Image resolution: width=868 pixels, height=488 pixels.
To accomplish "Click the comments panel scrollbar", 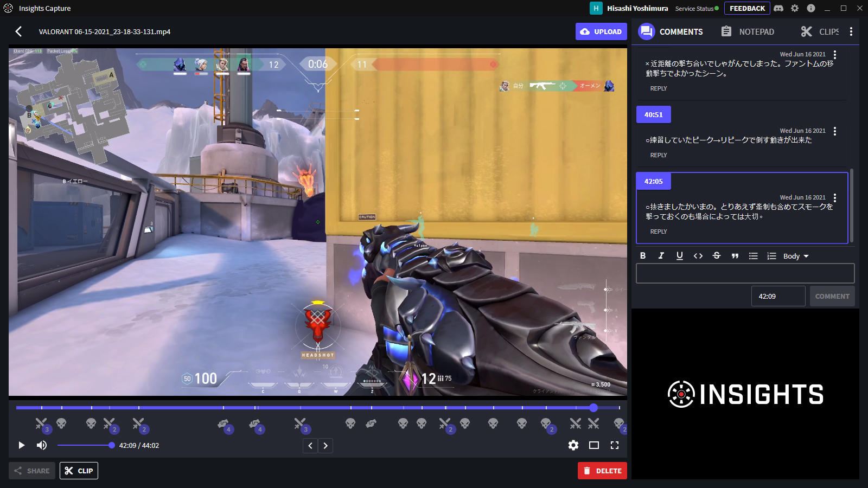I will coord(852,205).
